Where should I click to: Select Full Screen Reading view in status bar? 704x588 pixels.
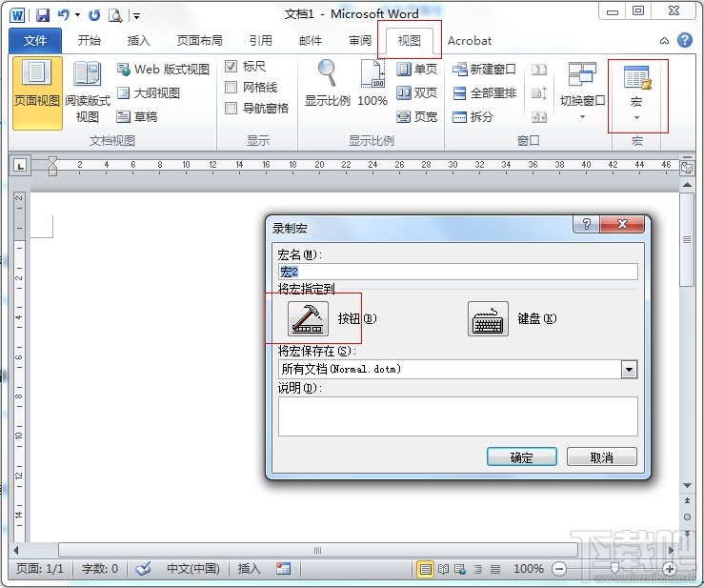point(443,569)
